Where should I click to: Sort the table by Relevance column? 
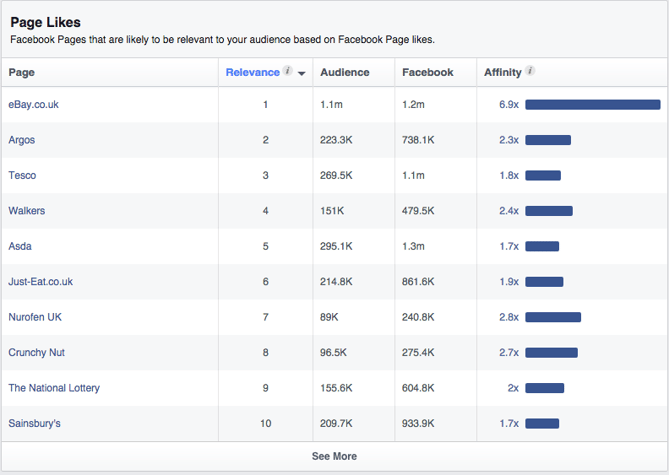point(253,72)
